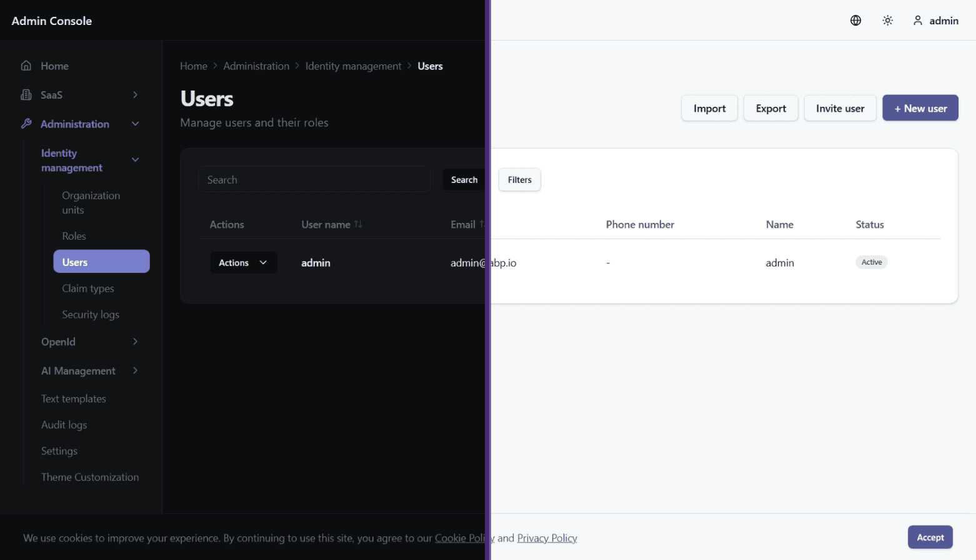The image size is (976, 560).
Task: Click the Home icon in sidebar
Action: point(26,66)
